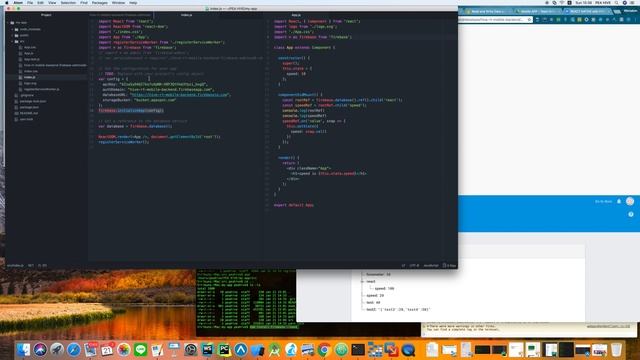640x360 pixels.
Task: Open registerServiceWorker.js in project tree
Action: [41, 89]
